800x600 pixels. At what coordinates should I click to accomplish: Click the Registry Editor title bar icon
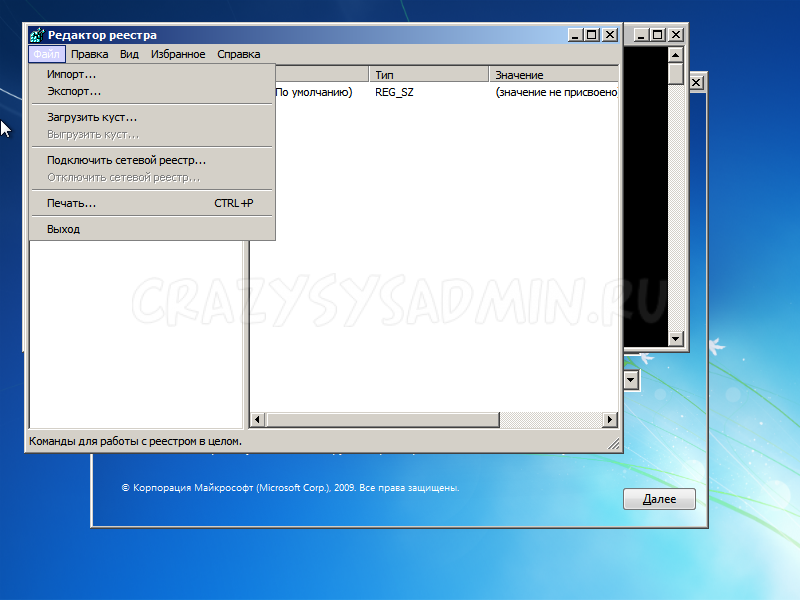tap(37, 35)
